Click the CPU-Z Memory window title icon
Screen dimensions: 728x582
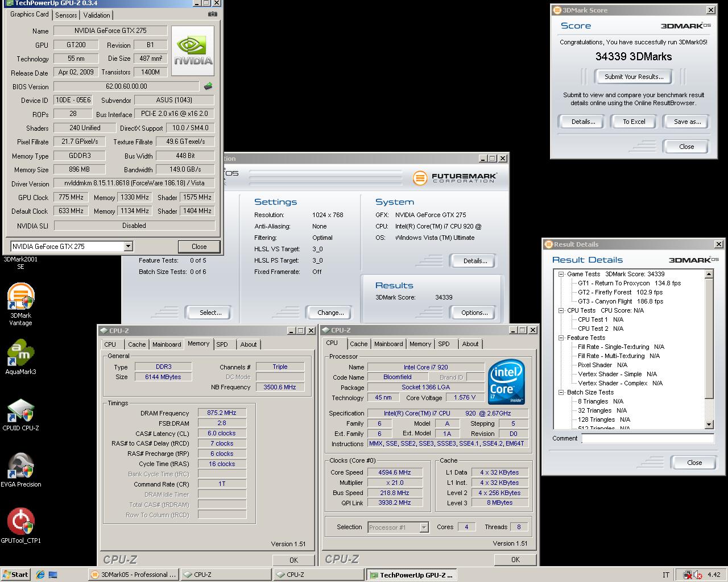104,330
